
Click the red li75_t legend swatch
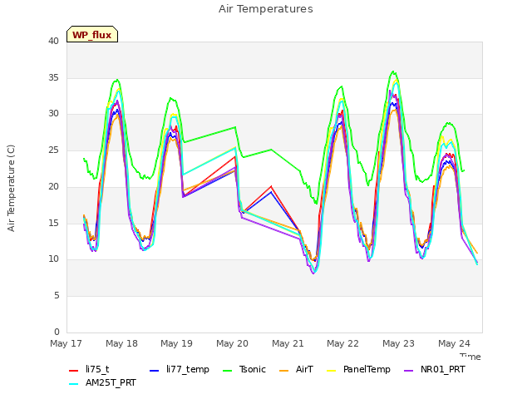[x=74, y=371]
